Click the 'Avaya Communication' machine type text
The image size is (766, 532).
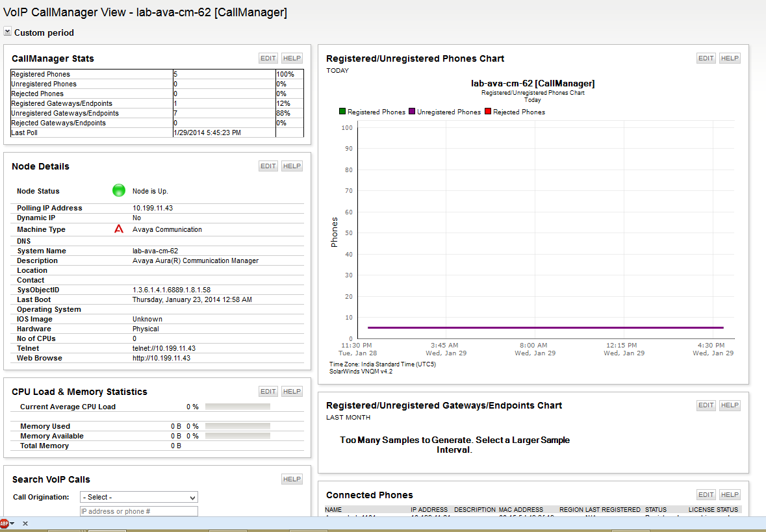coord(167,229)
